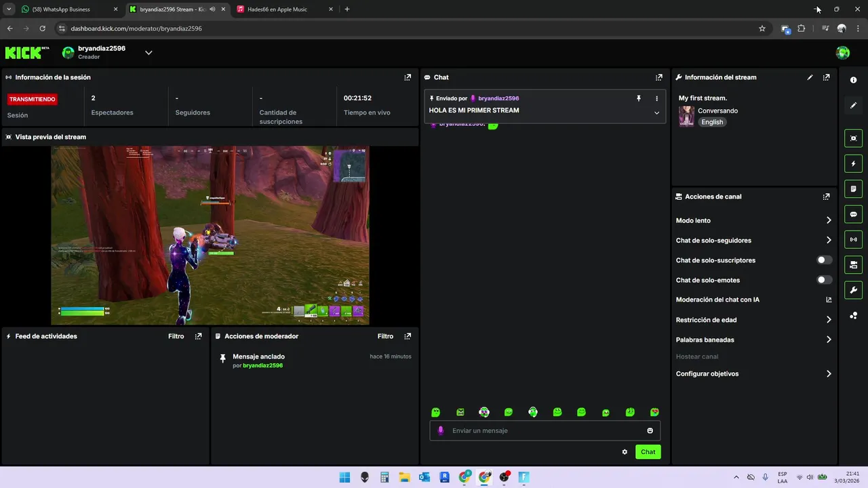Pop out the Información de la sesión panel
The width and height of the screenshot is (868, 488).
tap(408, 77)
